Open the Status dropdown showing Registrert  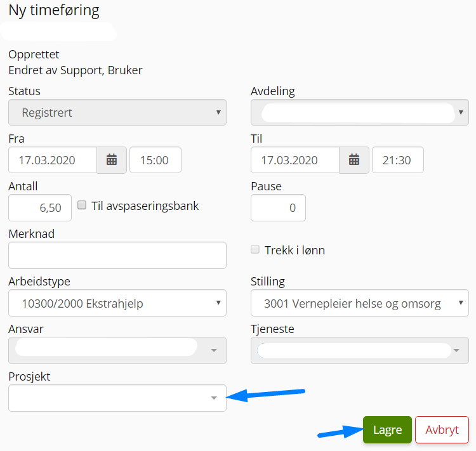pos(117,112)
